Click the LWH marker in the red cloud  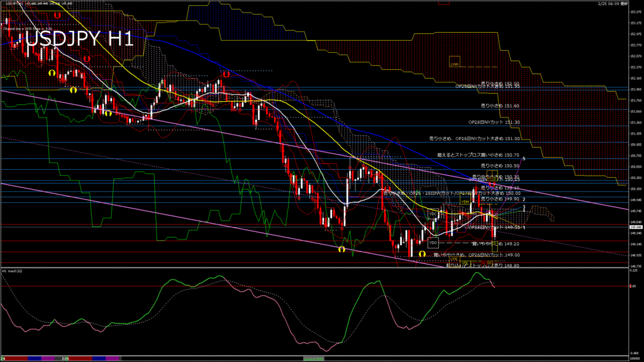[454, 64]
